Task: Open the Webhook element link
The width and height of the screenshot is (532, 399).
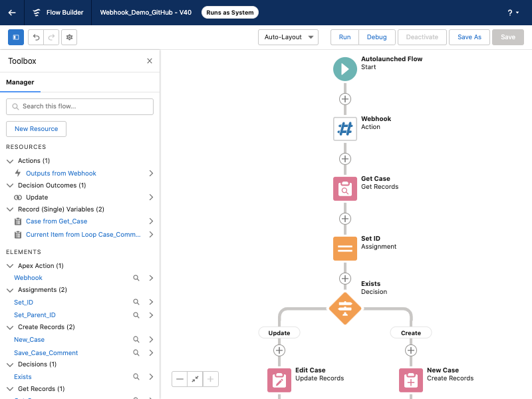Action: (x=28, y=278)
